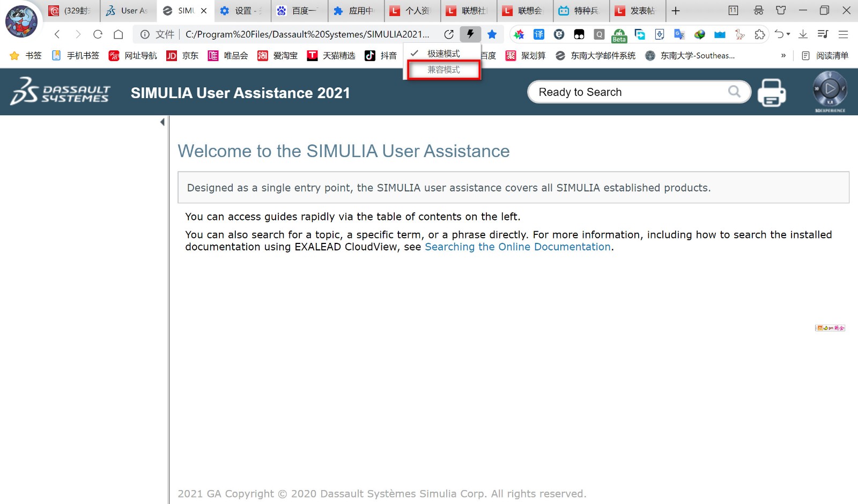
Task: Open the 抖音 bookmark
Action: [381, 56]
